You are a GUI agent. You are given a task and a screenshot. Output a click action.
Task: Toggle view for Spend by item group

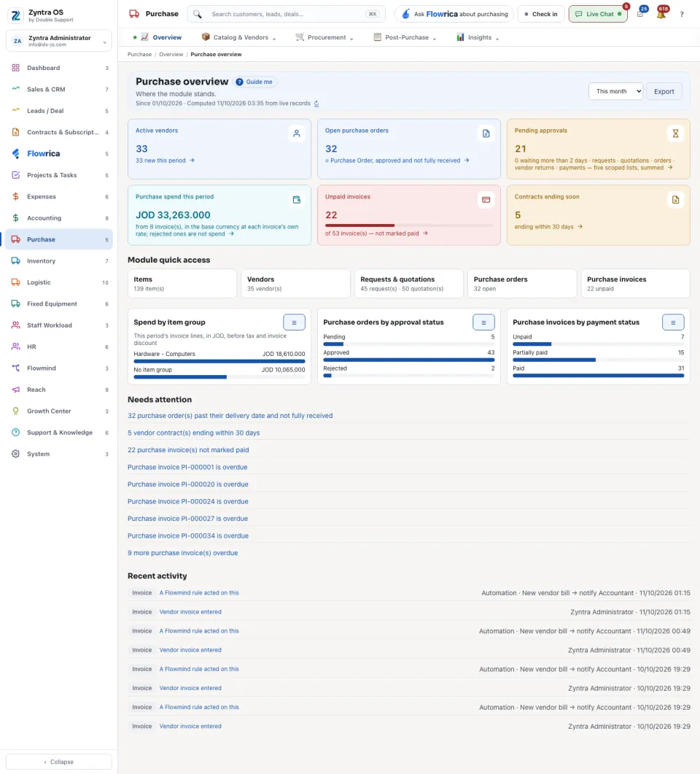[294, 322]
